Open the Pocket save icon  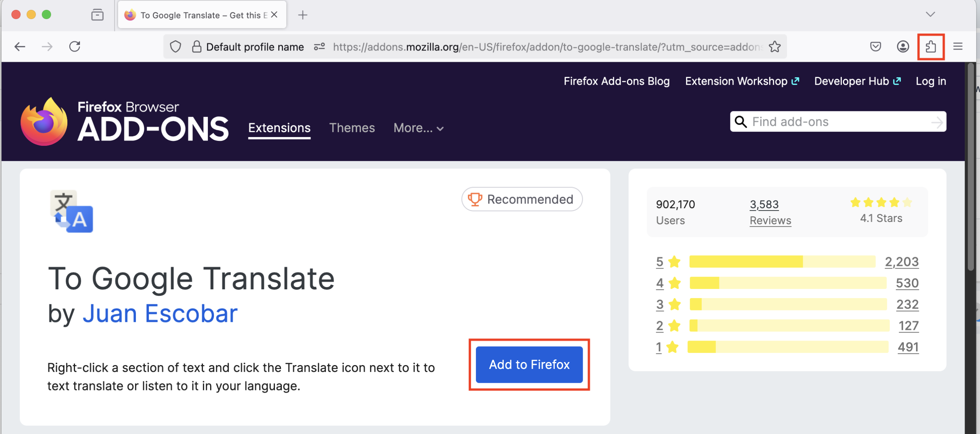click(875, 46)
